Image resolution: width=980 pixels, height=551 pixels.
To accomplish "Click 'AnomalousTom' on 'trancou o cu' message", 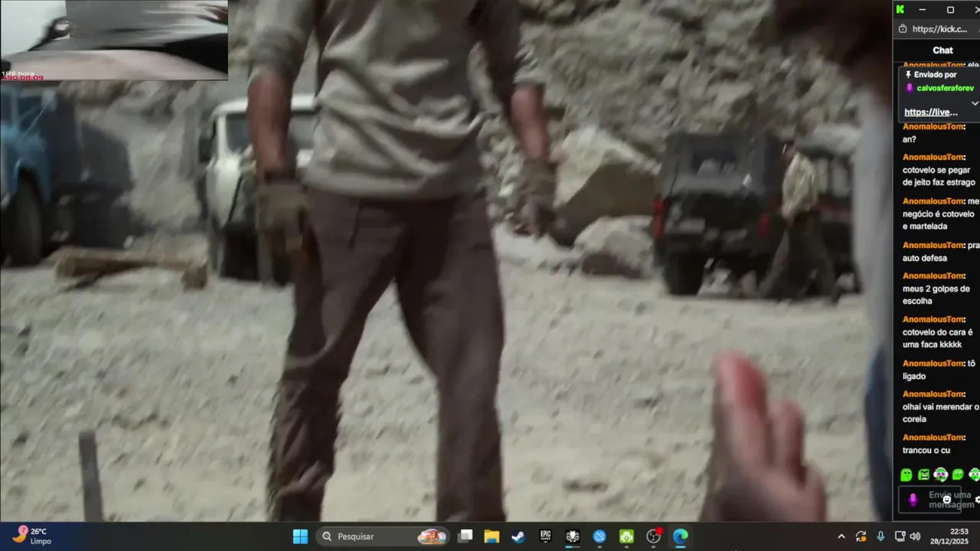I will [x=933, y=438].
